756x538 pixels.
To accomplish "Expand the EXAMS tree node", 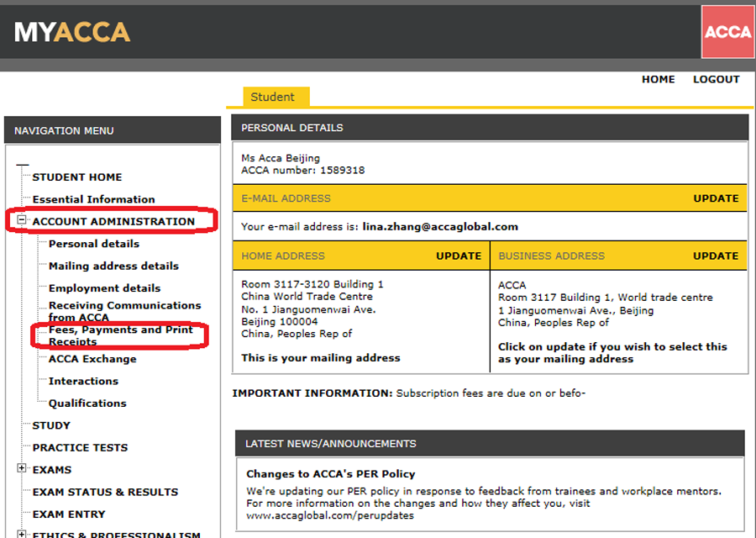I will pos(21,468).
